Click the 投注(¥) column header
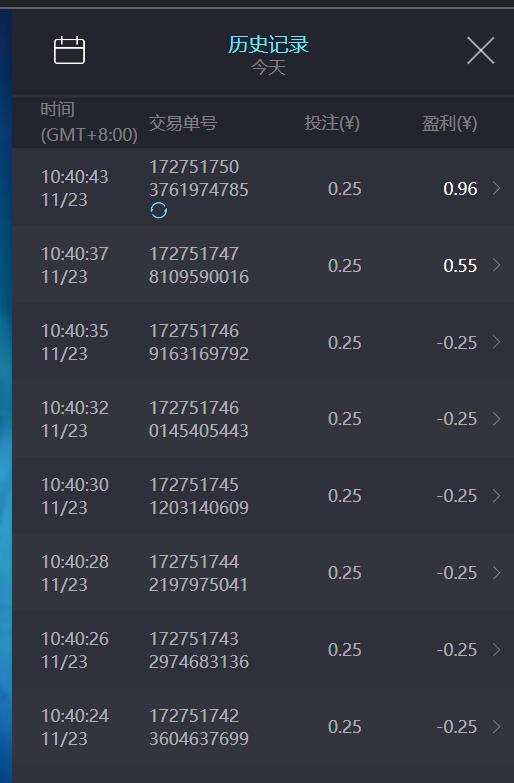This screenshot has width=514, height=783. 332,123
